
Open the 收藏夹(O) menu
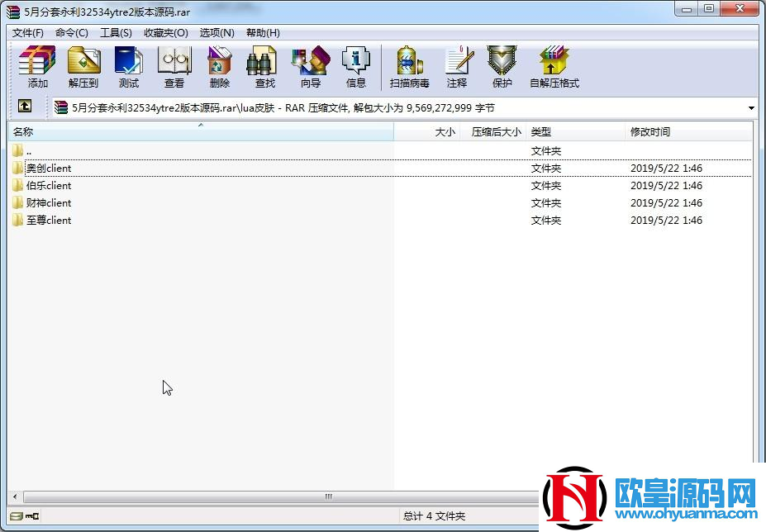click(x=166, y=33)
